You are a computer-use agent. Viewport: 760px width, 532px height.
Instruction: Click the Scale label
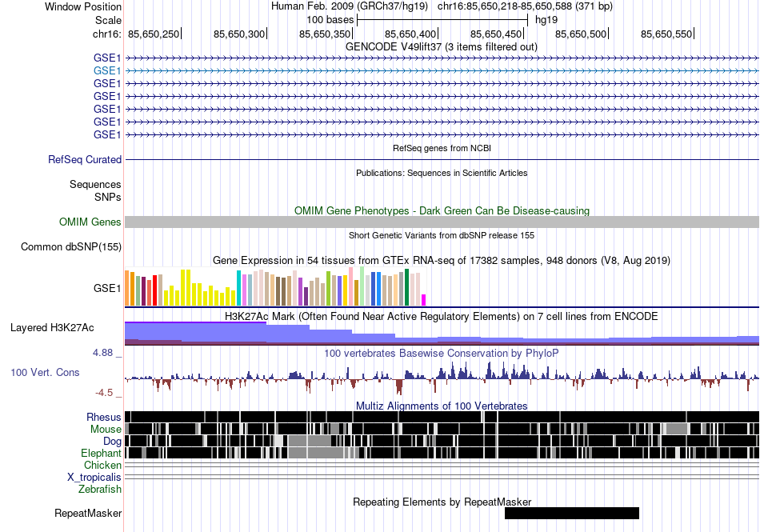coord(108,20)
